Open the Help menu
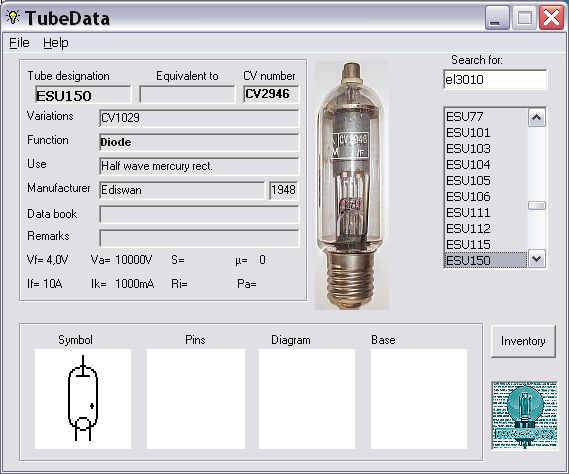 tap(56, 43)
